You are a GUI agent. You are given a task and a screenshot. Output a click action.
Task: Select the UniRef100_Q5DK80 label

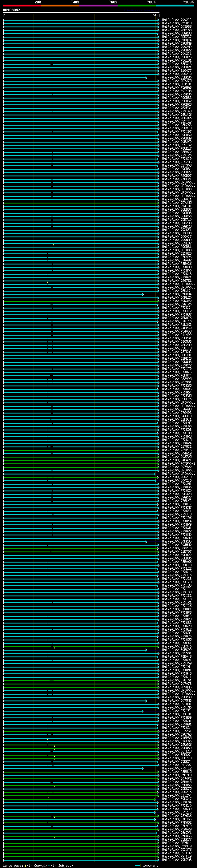point(177,78)
